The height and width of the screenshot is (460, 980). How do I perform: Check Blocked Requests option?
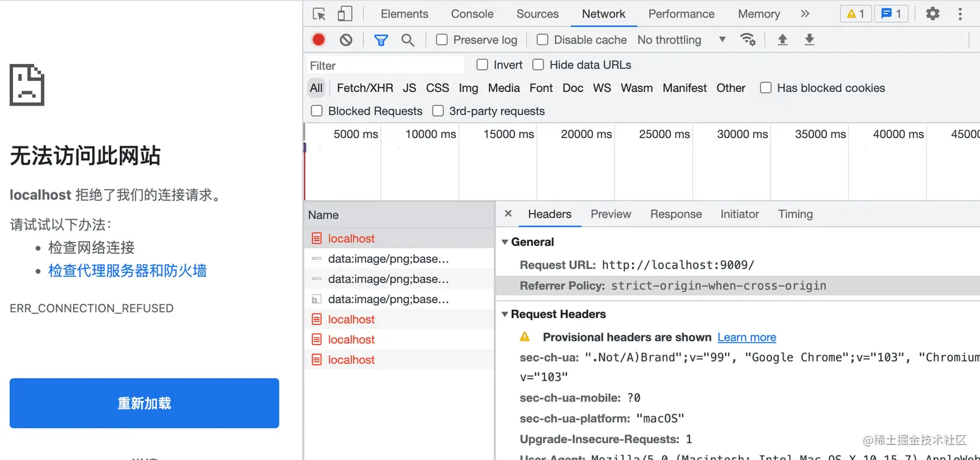(317, 111)
